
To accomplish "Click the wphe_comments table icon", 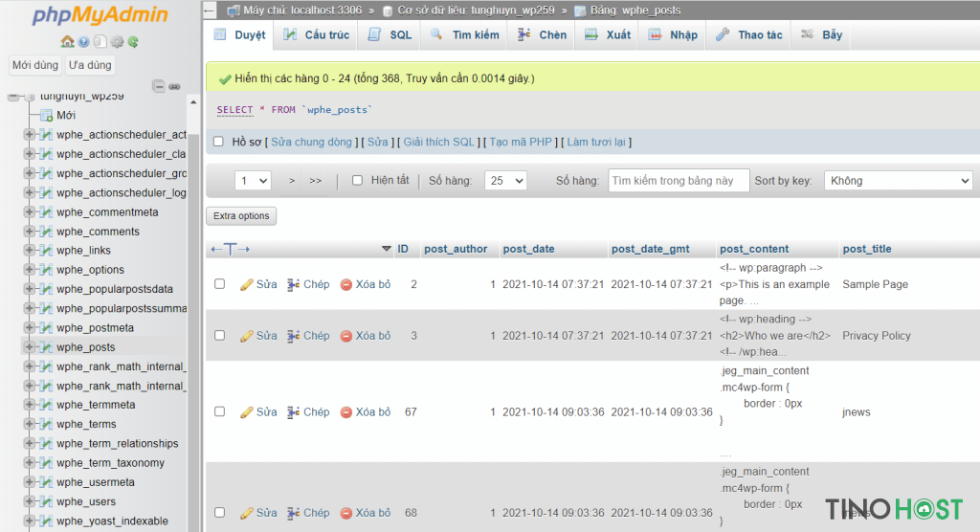I will (46, 232).
